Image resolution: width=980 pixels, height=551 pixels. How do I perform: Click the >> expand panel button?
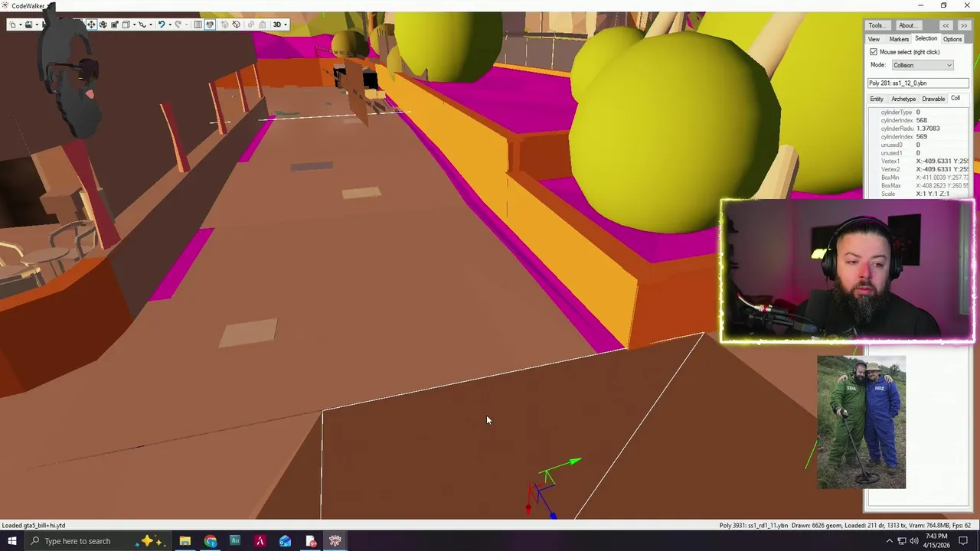coord(964,25)
